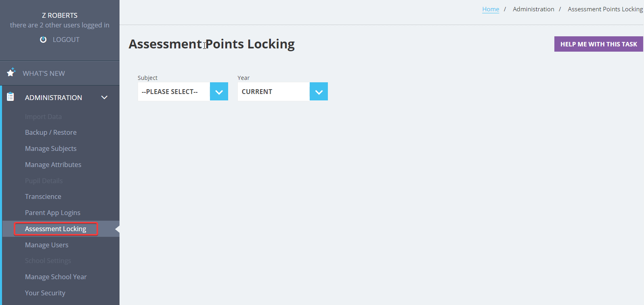Click the arrow marker beside Assessment Locking
Viewport: 644px width, 305px height.
coord(117,228)
